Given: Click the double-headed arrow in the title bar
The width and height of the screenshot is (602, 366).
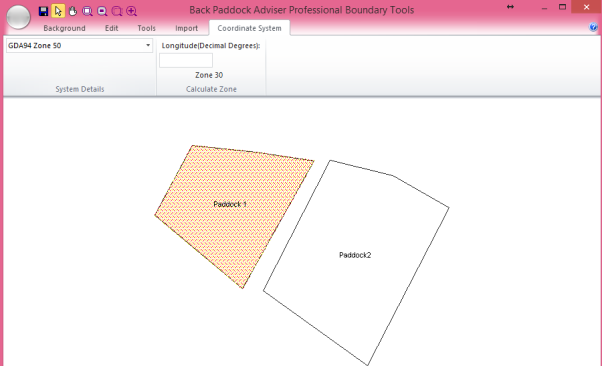Looking at the screenshot, I should coord(510,7).
